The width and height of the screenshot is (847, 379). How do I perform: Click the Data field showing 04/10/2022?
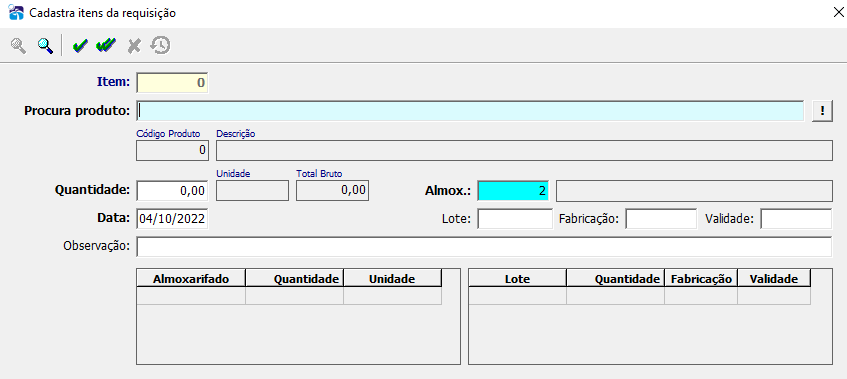click(172, 219)
